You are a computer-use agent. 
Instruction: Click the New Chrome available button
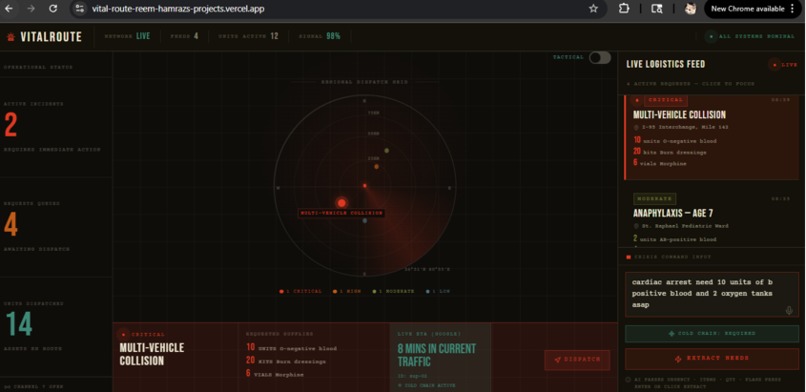(x=753, y=9)
